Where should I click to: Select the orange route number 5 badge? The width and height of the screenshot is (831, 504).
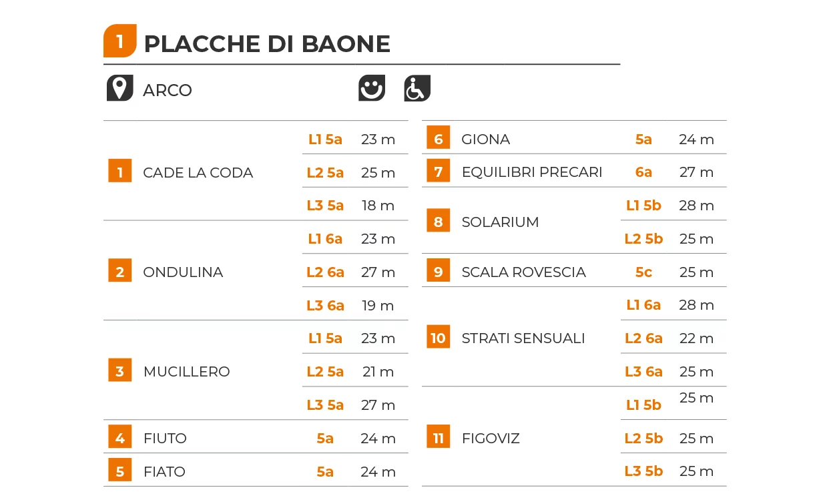pyautogui.click(x=120, y=471)
